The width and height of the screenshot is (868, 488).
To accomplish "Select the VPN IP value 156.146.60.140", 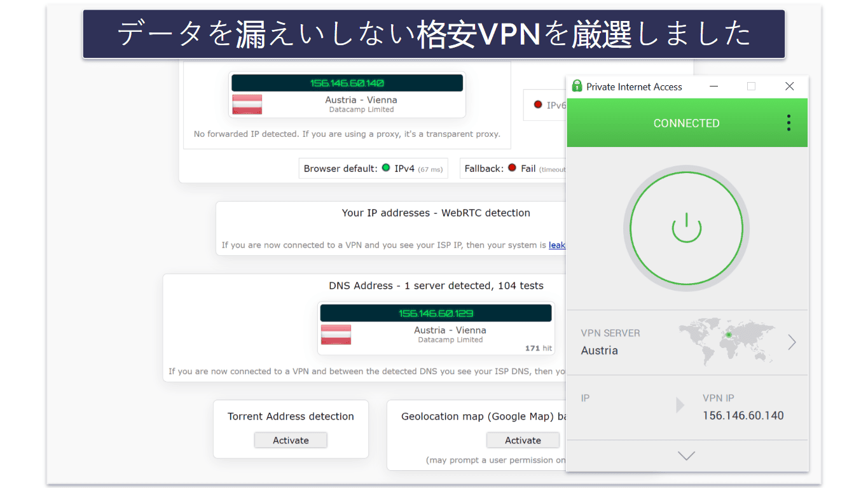I will (743, 415).
